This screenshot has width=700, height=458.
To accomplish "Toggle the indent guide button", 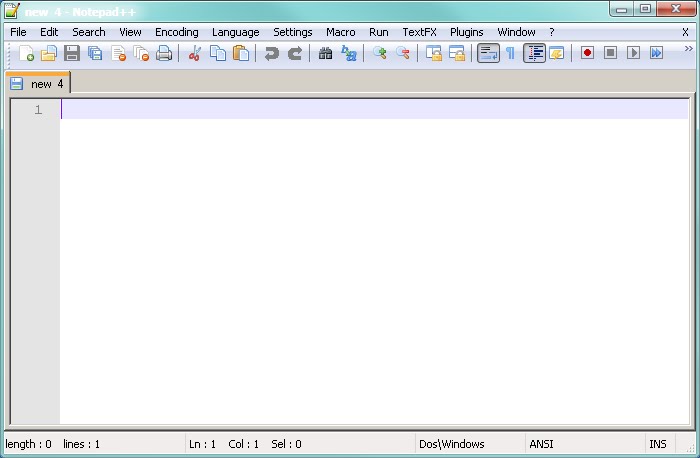I will point(534,53).
